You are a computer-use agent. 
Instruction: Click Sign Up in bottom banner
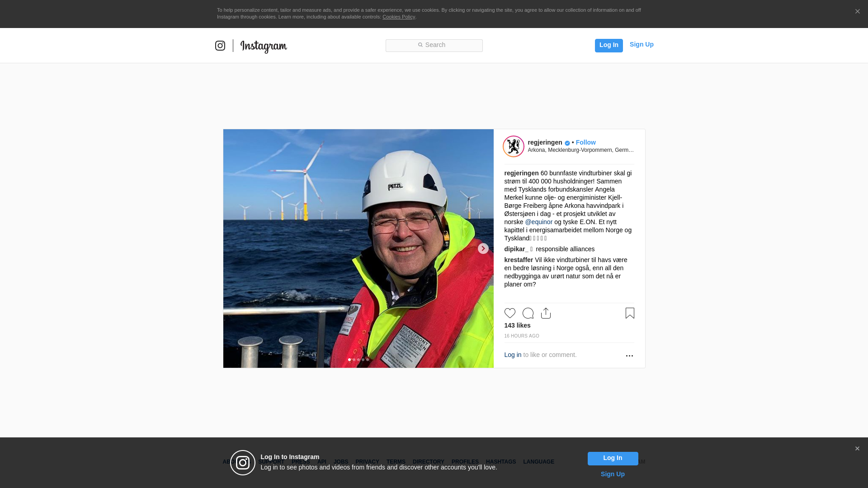613,474
